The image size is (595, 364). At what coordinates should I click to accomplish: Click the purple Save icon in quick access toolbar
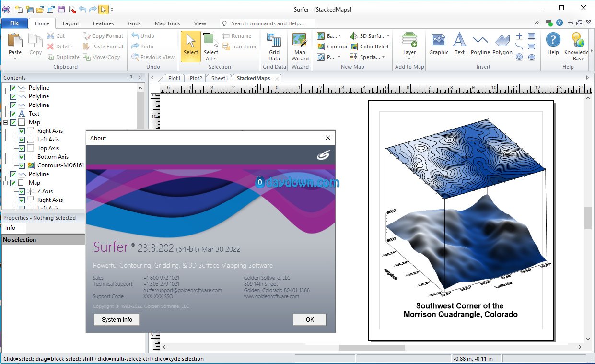click(x=61, y=9)
